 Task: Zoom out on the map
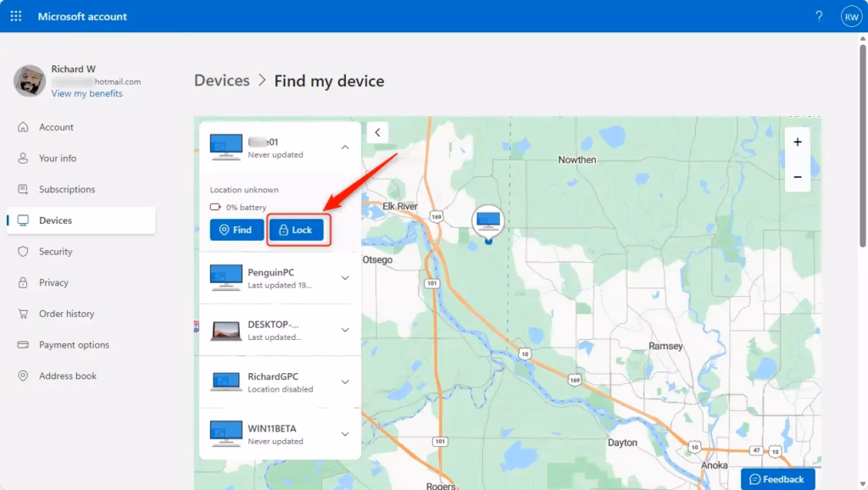(798, 177)
